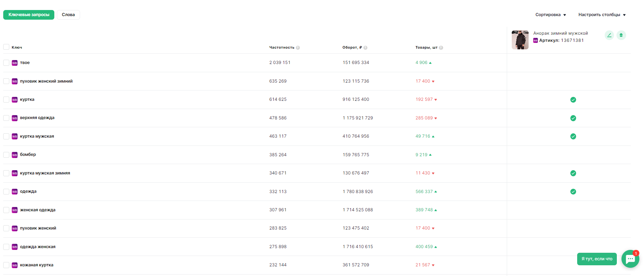
Task: Mark the checkbox for одежда row
Action: (x=6, y=191)
